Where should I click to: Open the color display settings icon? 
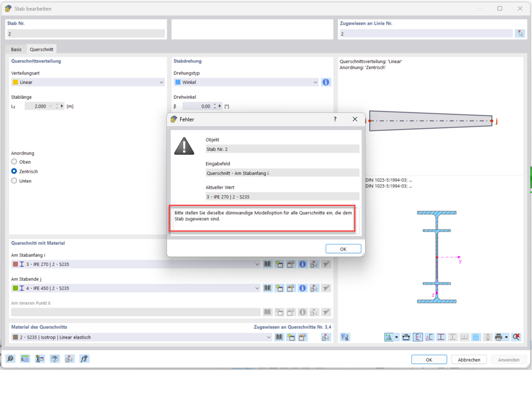pos(40,359)
